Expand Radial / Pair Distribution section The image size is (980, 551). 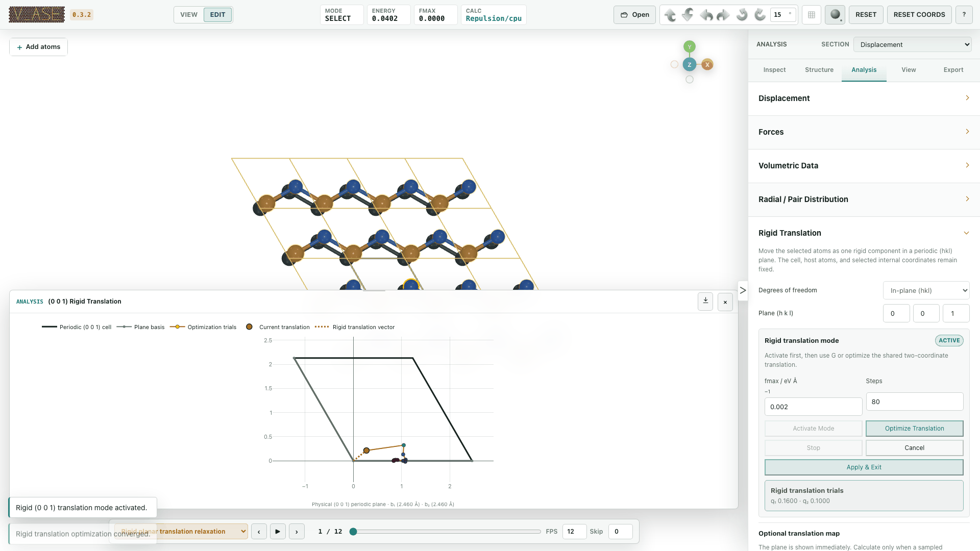(x=864, y=199)
